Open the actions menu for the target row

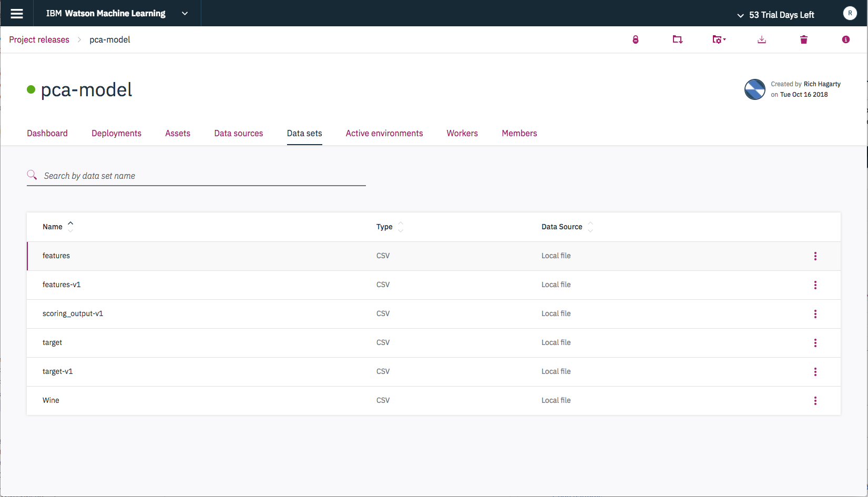pyautogui.click(x=815, y=343)
